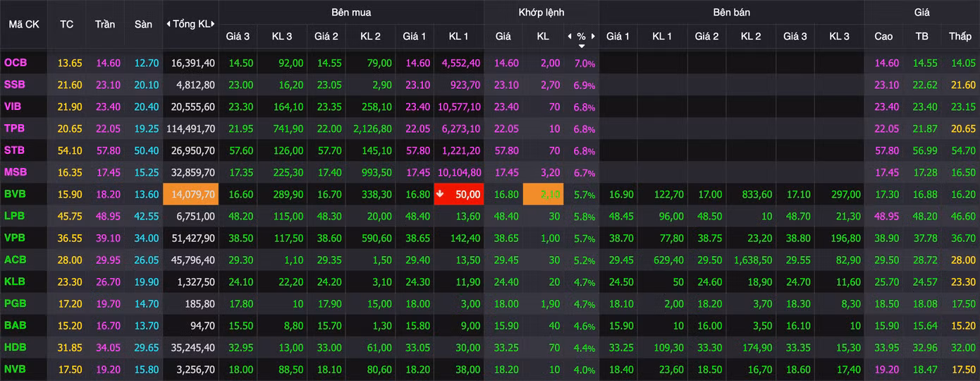Viewport: 980px width, 381px height.
Task: Click the orange 2,10 matched volume cell
Action: click(543, 194)
